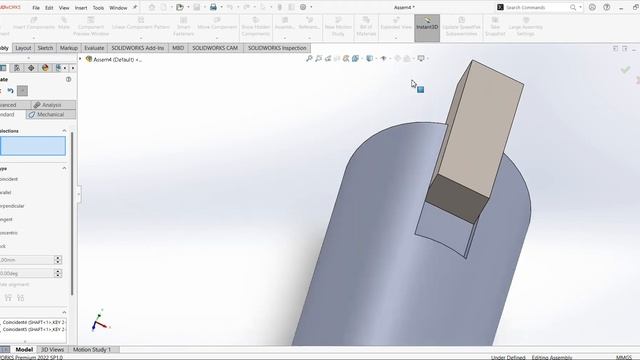The image size is (640, 360).
Task: Expand the search magnifier dropdown arrow
Action: click(580, 7)
